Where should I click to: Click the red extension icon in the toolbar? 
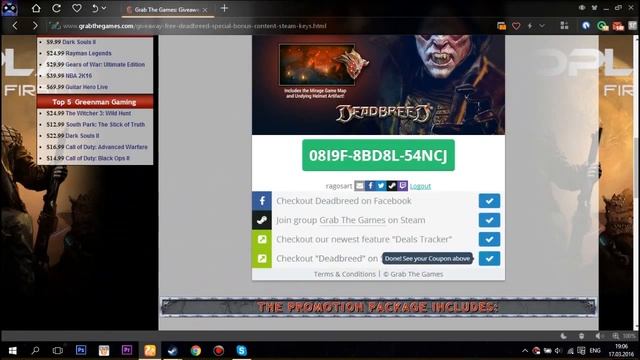tap(618, 26)
